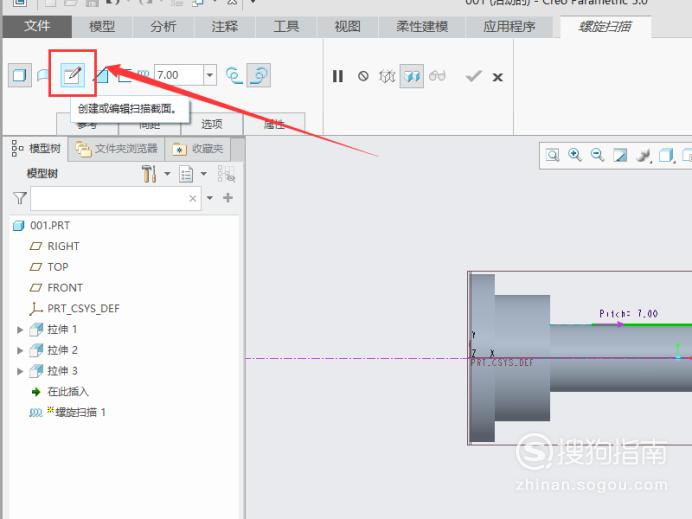The width and height of the screenshot is (692, 519).
Task: Set left-handed helix direction
Action: [x=234, y=75]
